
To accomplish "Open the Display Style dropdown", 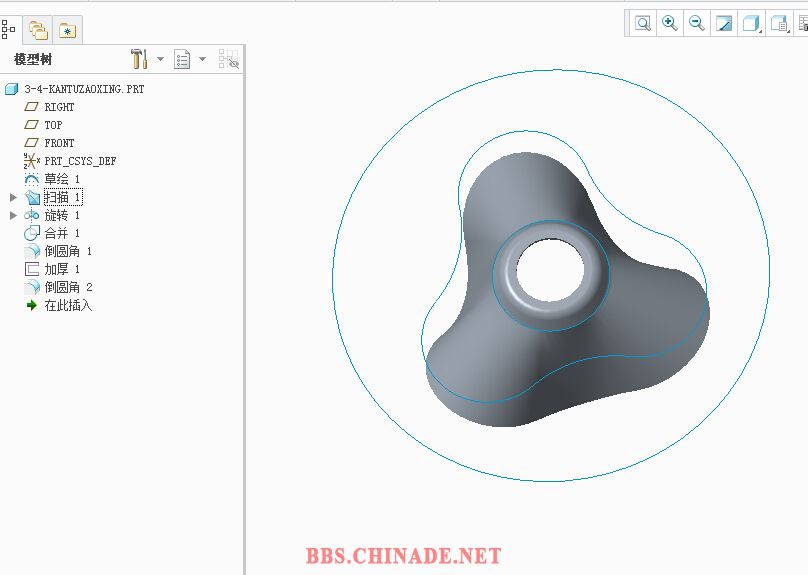I will point(751,24).
